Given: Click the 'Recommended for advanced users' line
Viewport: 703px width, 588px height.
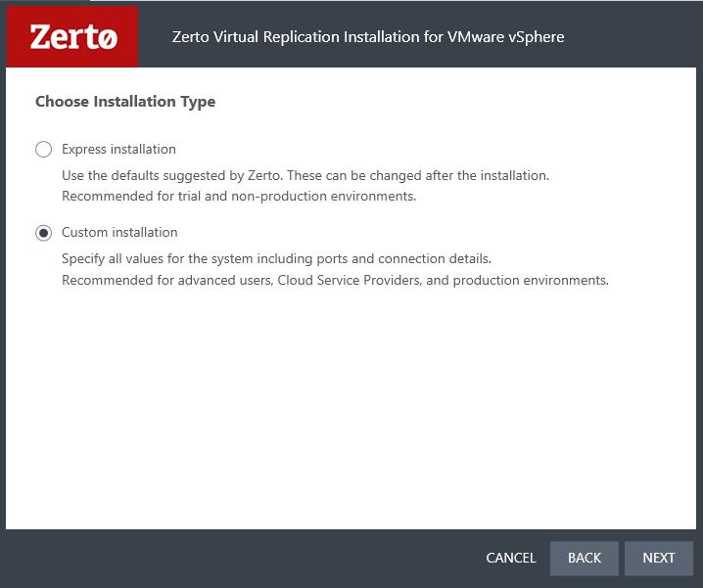Looking at the screenshot, I should tap(336, 281).
